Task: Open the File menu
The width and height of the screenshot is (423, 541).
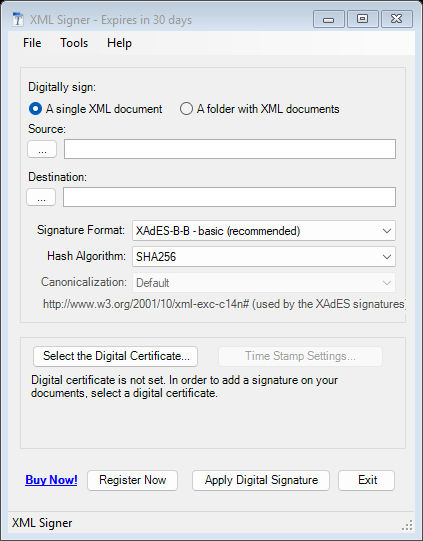Action: [32, 43]
